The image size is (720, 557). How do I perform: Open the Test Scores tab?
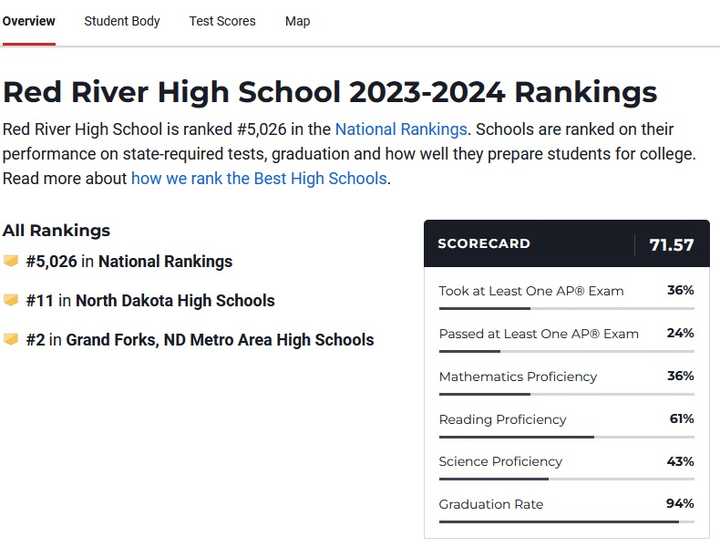[222, 21]
